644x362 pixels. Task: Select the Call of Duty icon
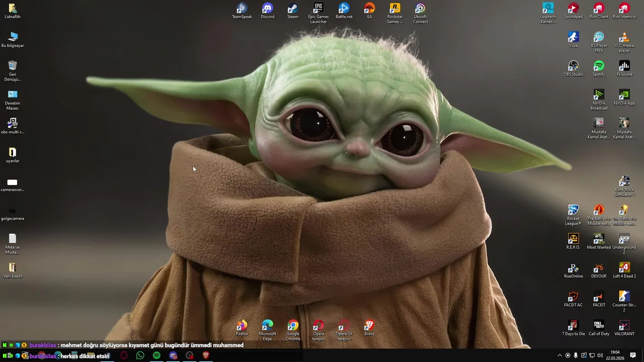pos(599,328)
